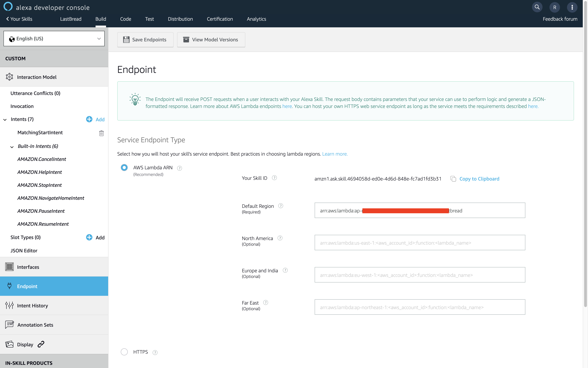Viewport: 588px width, 368px height.
Task: Click the North America ARN input field
Action: pos(420,242)
